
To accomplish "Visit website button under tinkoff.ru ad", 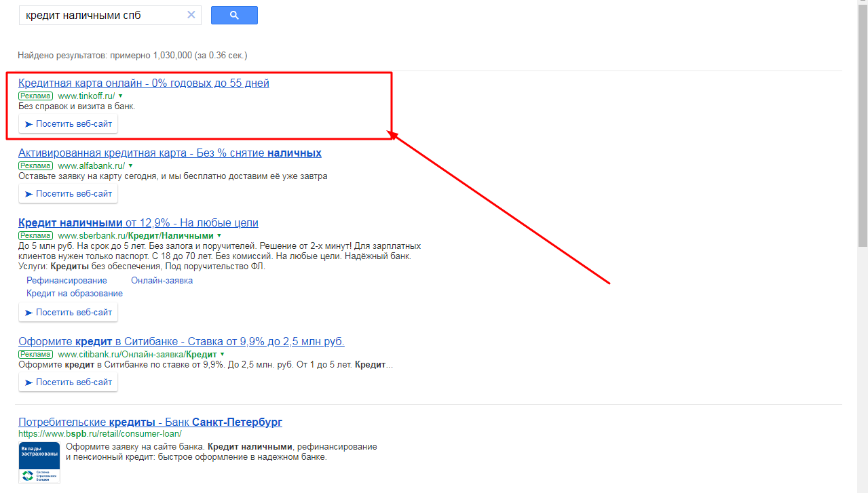I will [68, 124].
